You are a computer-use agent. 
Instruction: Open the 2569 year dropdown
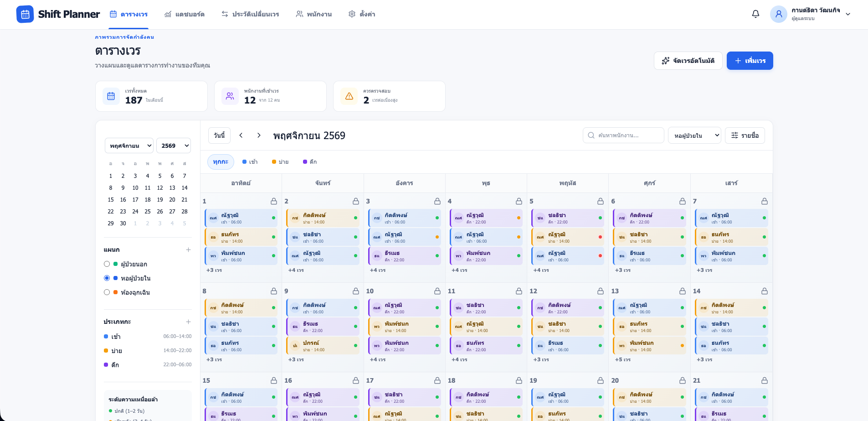pos(174,146)
